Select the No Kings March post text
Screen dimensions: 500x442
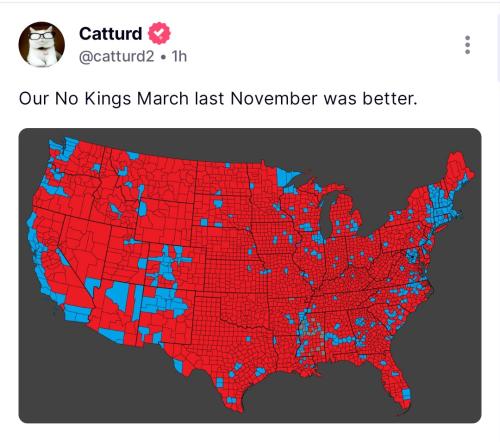[218, 99]
